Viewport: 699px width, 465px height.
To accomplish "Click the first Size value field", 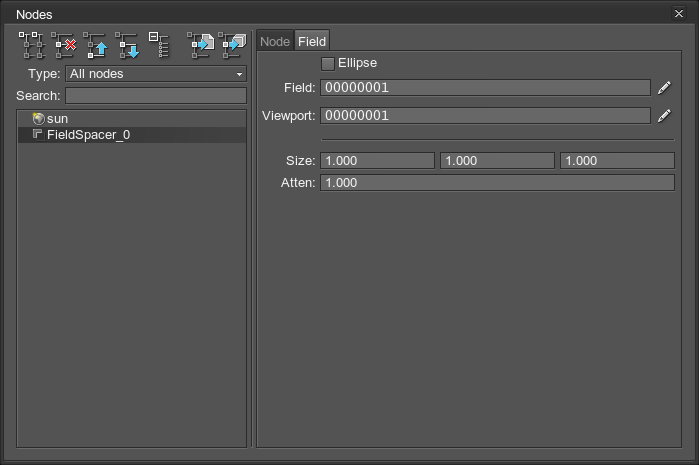I will (378, 161).
